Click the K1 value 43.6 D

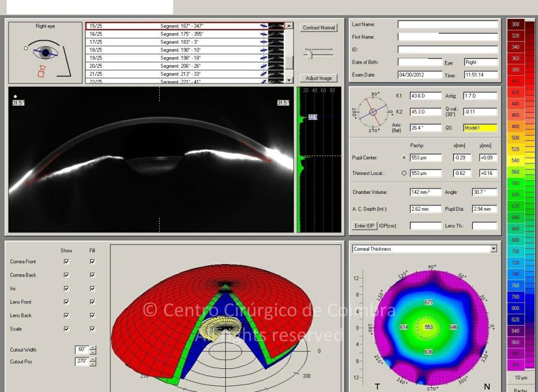[426, 96]
